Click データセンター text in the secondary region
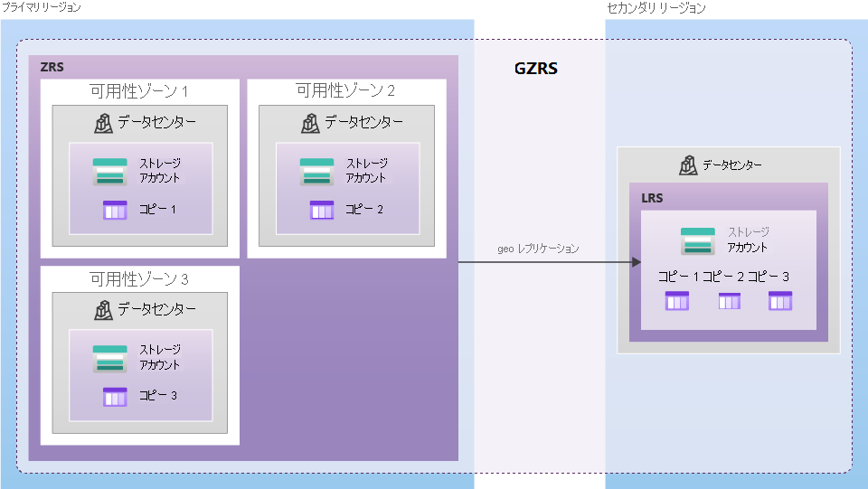This screenshot has height=489, width=868. 732,165
